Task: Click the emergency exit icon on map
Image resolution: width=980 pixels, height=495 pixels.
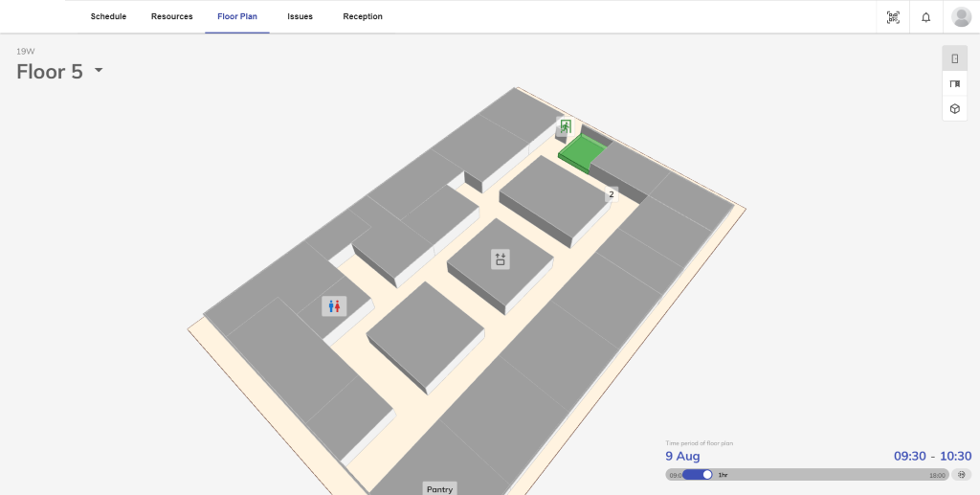Action: (x=566, y=125)
